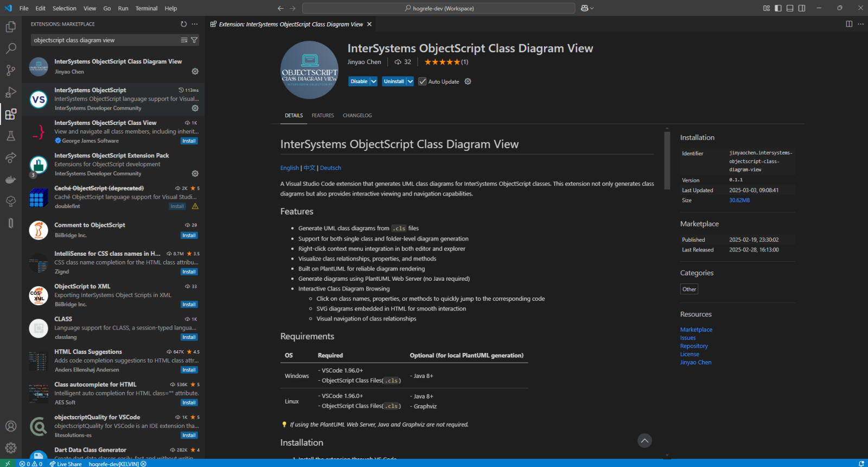Refresh the extensions marketplace list
868x467 pixels.
pyautogui.click(x=183, y=24)
